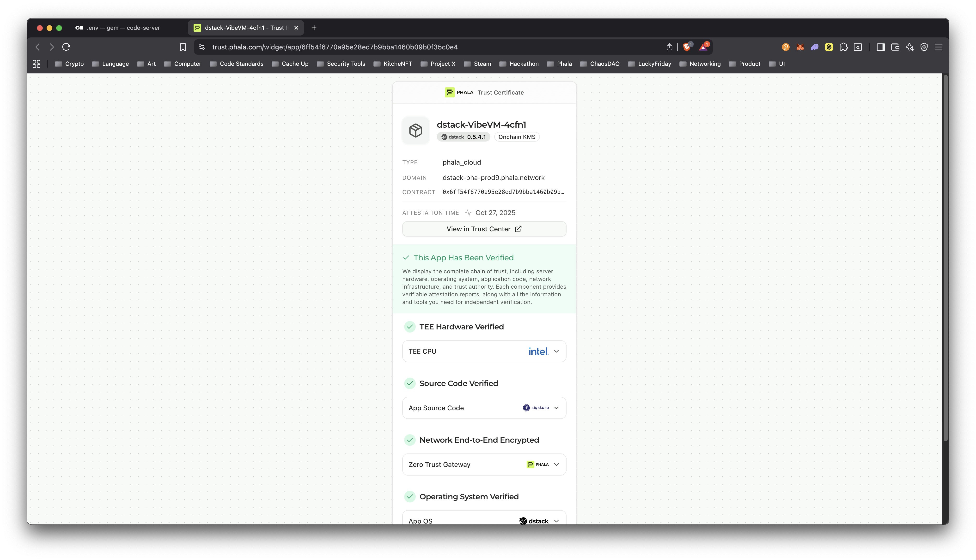This screenshot has height=560, width=976.
Task: Toggle the browser sidebar panel
Action: point(881,47)
